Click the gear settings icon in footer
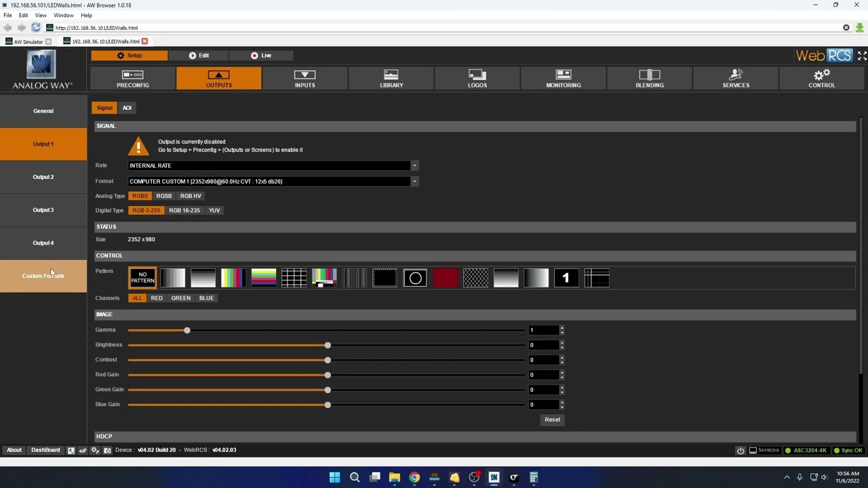 click(95, 450)
